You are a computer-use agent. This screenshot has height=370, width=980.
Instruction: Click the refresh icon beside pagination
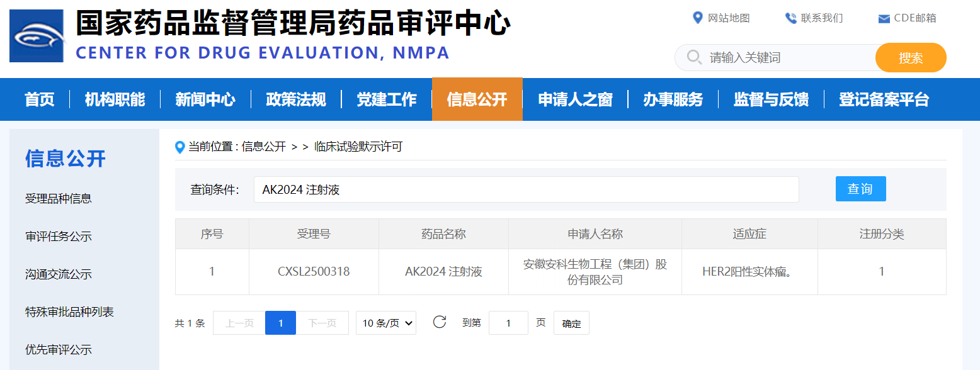[x=440, y=323]
